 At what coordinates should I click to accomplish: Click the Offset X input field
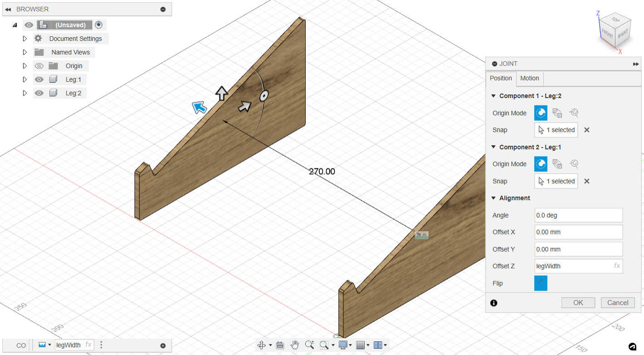(x=579, y=232)
